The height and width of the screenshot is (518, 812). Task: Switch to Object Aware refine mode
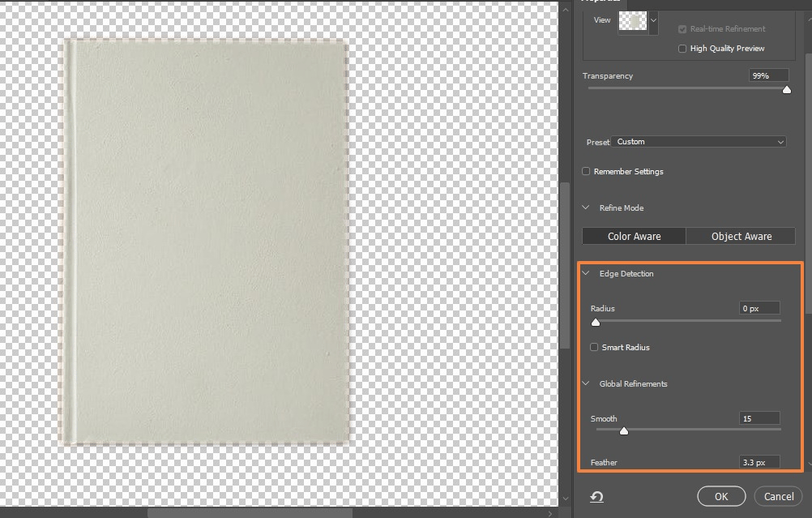point(741,237)
